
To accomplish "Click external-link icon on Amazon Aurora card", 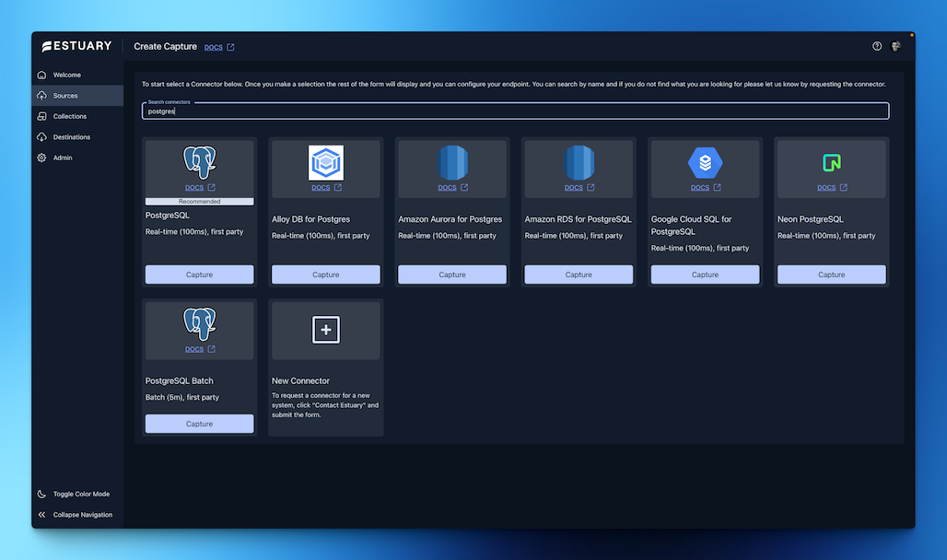I will coord(464,187).
